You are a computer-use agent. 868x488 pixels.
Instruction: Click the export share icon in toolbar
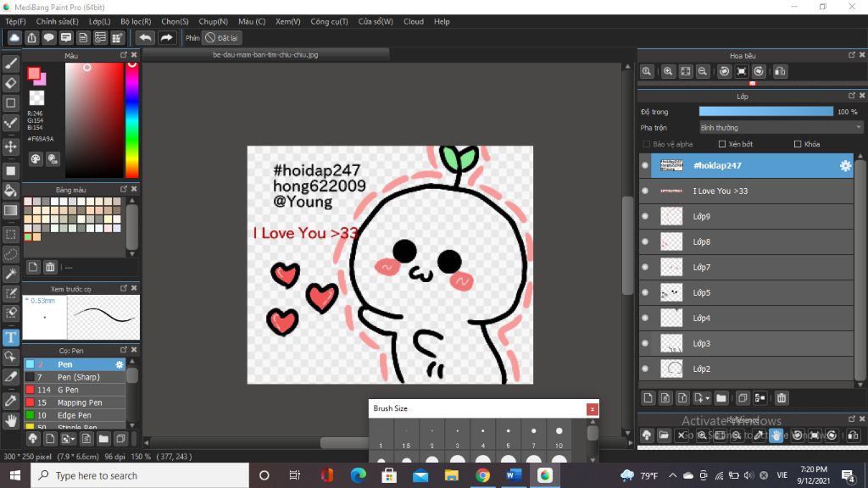coord(31,37)
